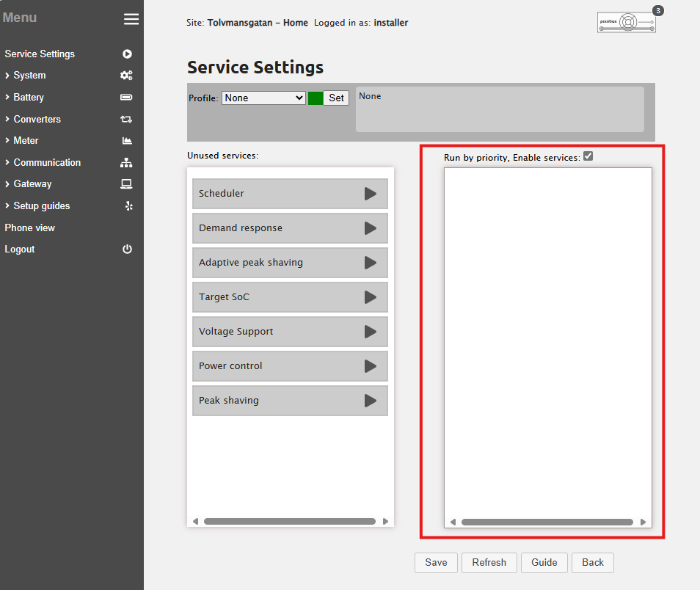700x590 pixels.
Task: Open the Guide button
Action: pos(544,562)
